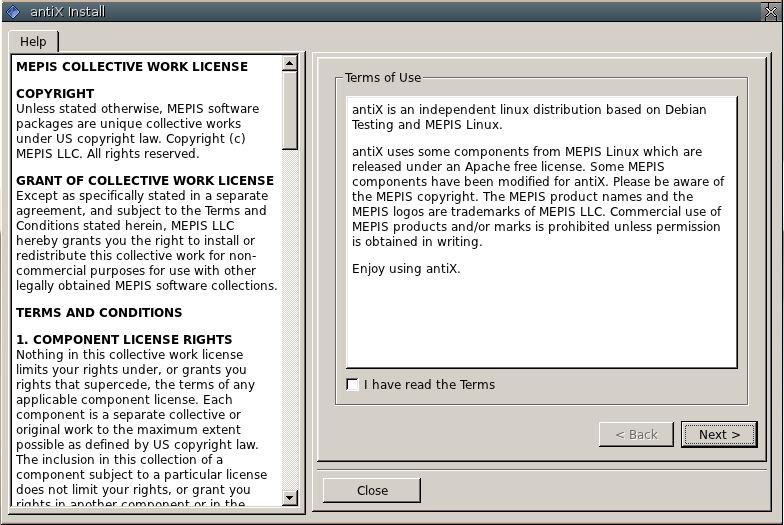Click the 'Terms of Use' group label

[383, 78]
